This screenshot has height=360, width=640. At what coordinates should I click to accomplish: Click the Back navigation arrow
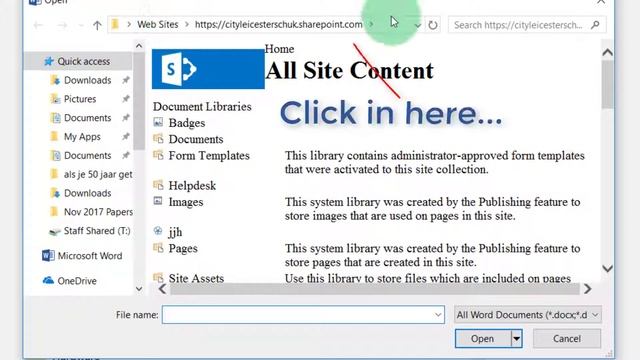(38, 25)
